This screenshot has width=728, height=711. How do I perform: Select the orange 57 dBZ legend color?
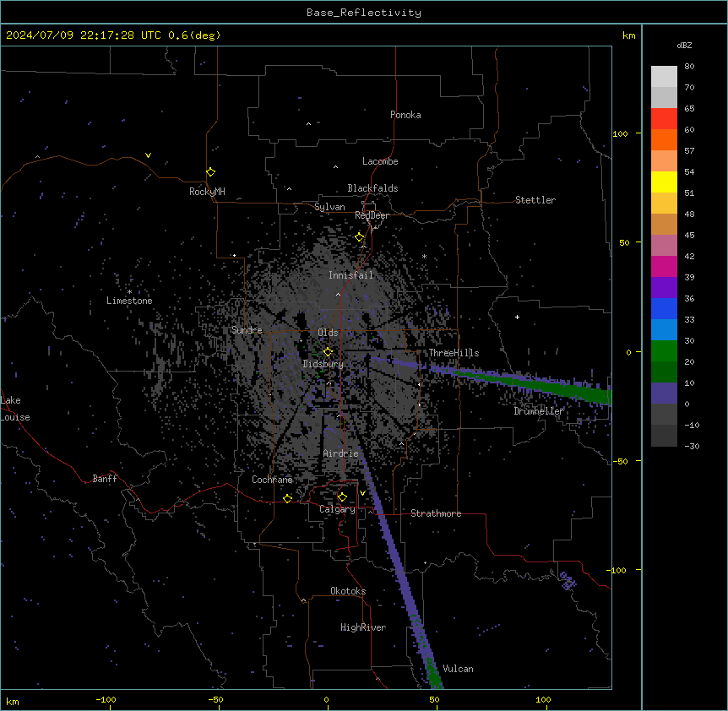pyautogui.click(x=664, y=139)
